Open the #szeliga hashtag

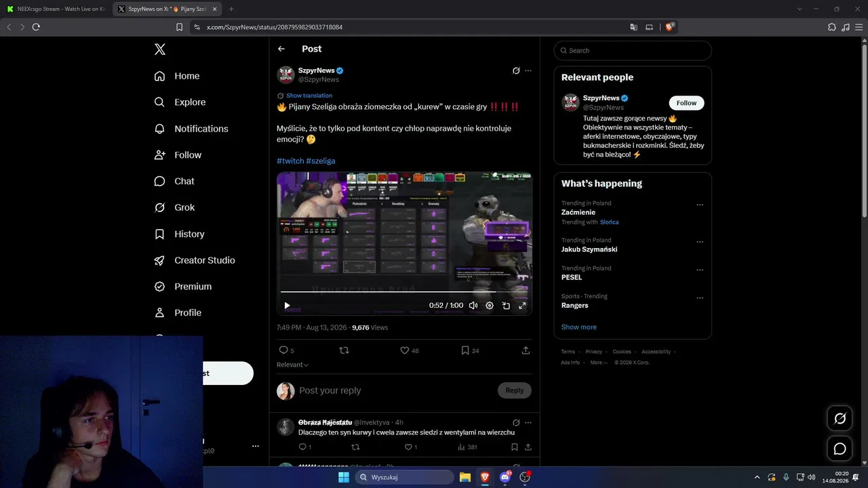(321, 161)
